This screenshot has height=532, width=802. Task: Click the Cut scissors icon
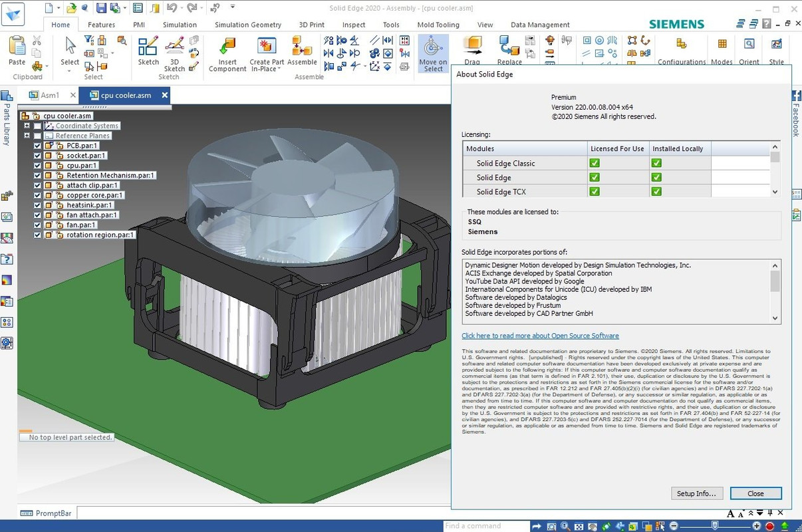[x=37, y=41]
